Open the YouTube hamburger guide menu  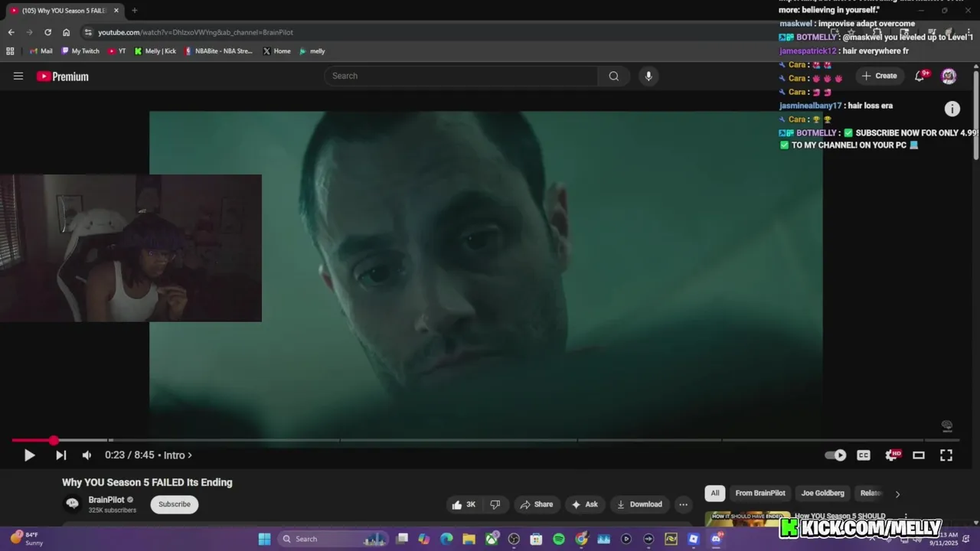18,76
